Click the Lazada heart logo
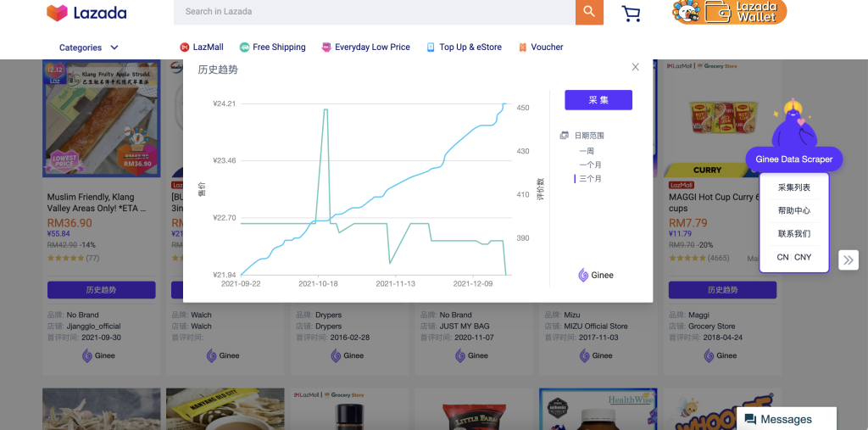The image size is (868, 430). click(x=57, y=14)
